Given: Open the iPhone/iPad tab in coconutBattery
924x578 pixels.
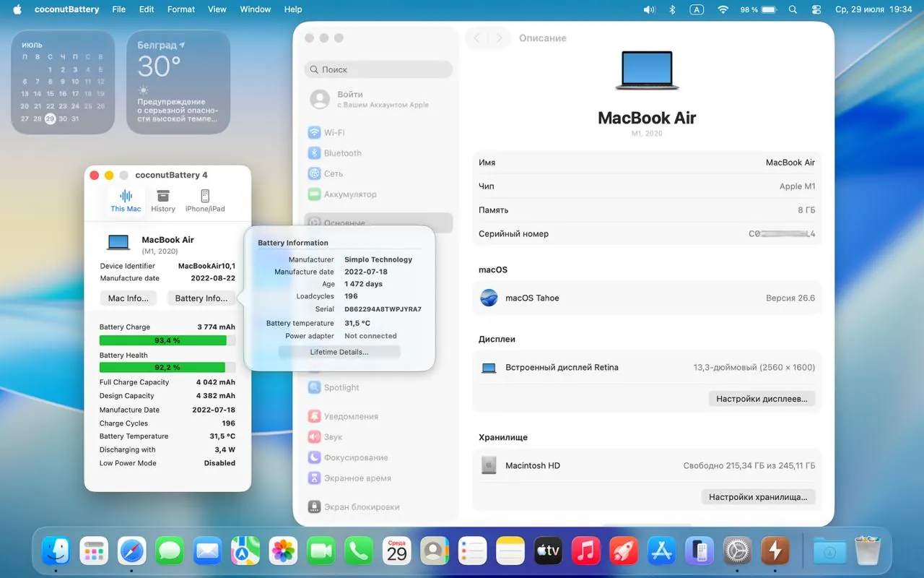Looking at the screenshot, I should pos(205,200).
